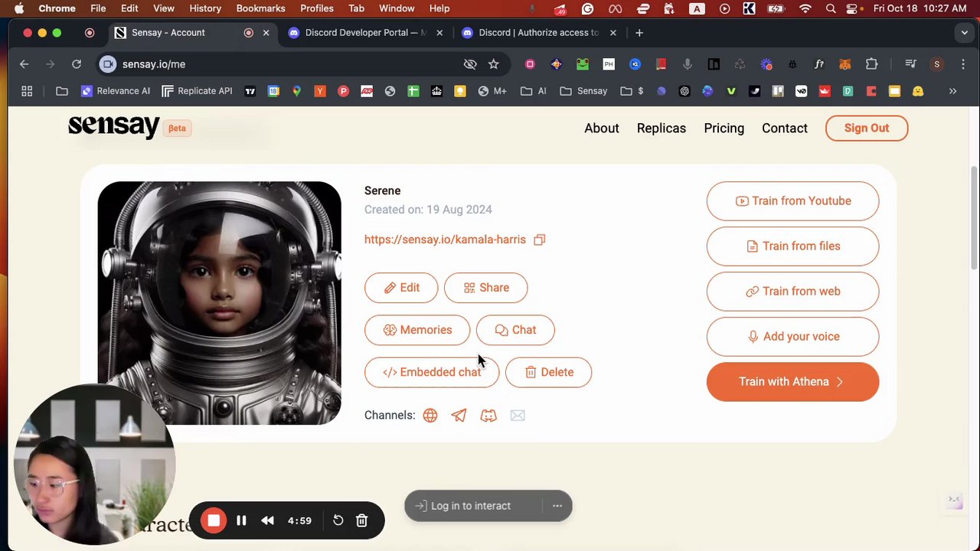Open the About page
The height and width of the screenshot is (551, 980).
click(602, 129)
